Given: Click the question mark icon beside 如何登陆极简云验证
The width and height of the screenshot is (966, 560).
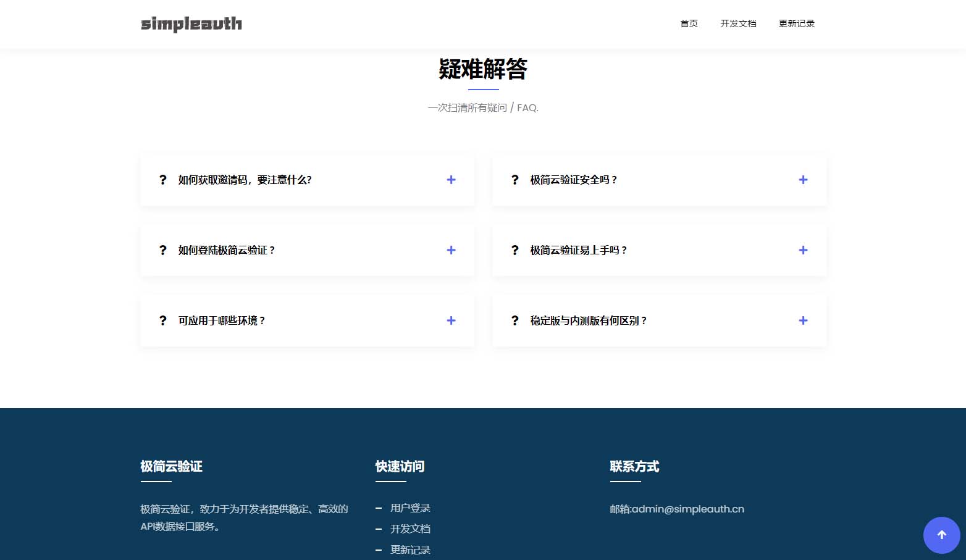Looking at the screenshot, I should point(162,250).
